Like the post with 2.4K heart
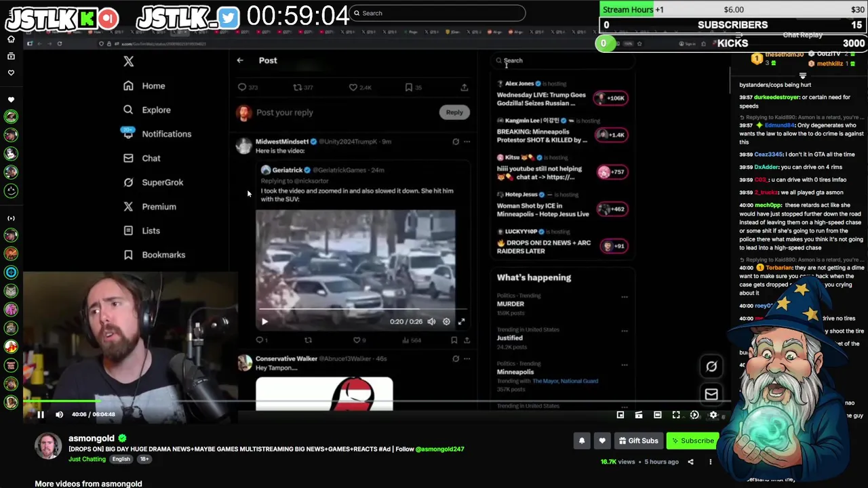Screen dimensions: 868x488 [353, 87]
